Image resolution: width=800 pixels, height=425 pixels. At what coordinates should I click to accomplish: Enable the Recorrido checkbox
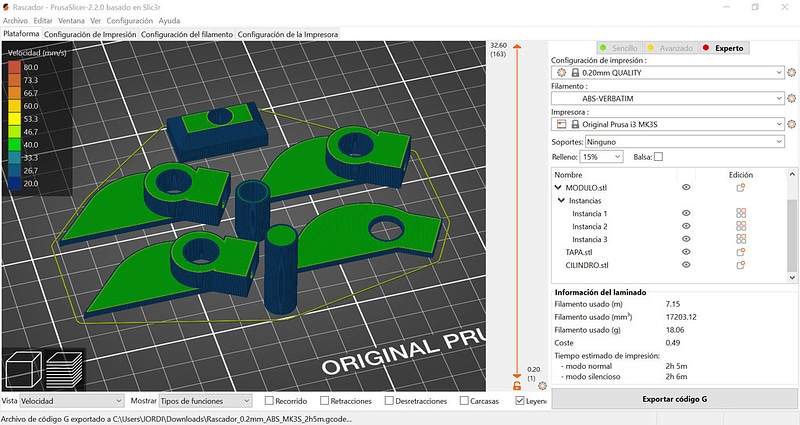[269, 401]
